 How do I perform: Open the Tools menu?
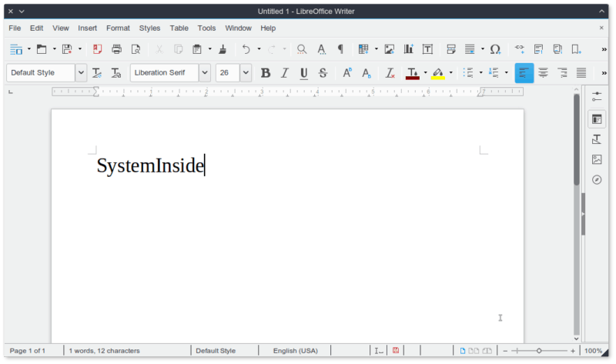pyautogui.click(x=206, y=28)
